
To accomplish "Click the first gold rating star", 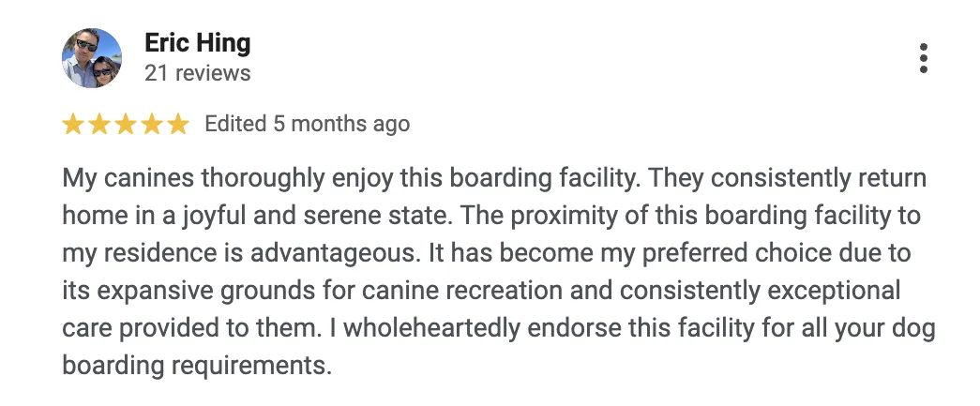I will pyautogui.click(x=73, y=125).
